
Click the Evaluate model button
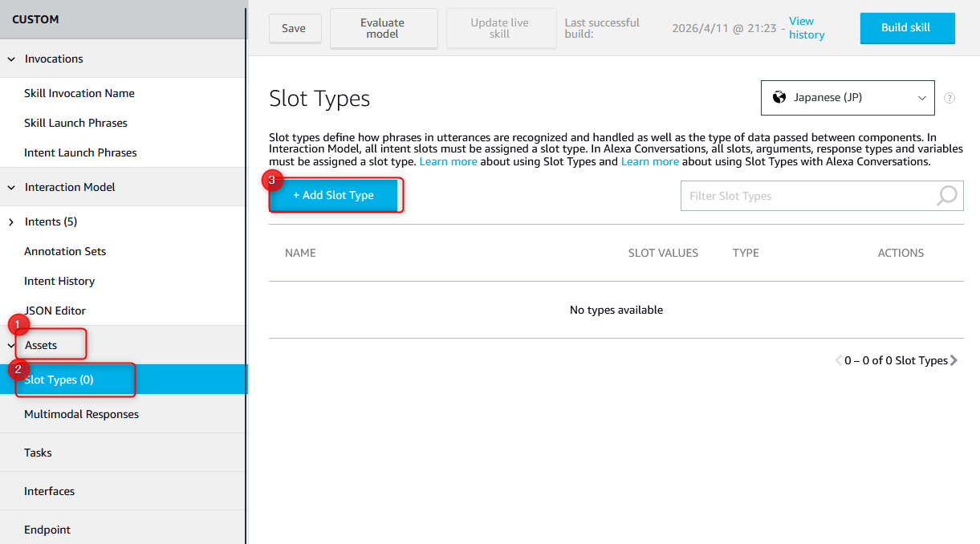[x=383, y=29]
